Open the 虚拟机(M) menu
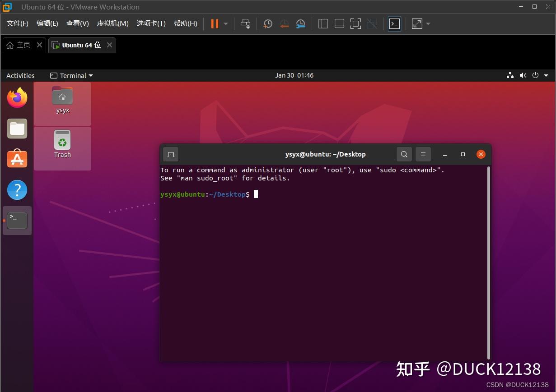Image resolution: width=556 pixels, height=392 pixels. coord(112,23)
